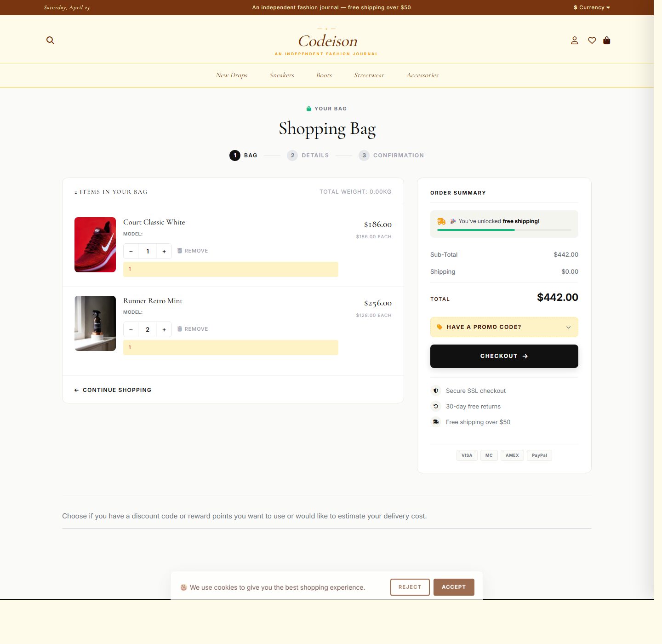Click yellow notice under Court Classic White
The image size is (662, 644).
pyautogui.click(x=231, y=269)
